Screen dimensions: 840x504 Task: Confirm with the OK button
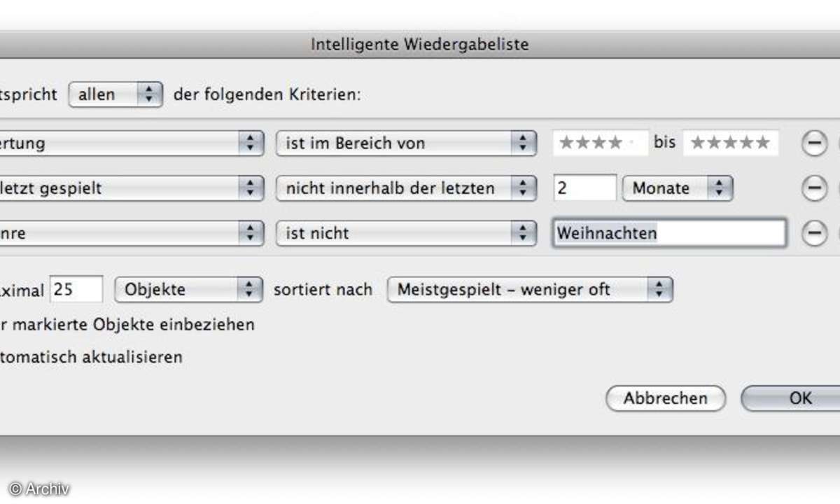(x=791, y=399)
